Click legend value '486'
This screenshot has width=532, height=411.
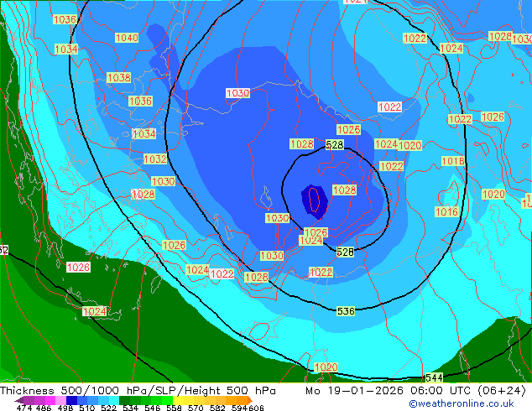point(44,408)
